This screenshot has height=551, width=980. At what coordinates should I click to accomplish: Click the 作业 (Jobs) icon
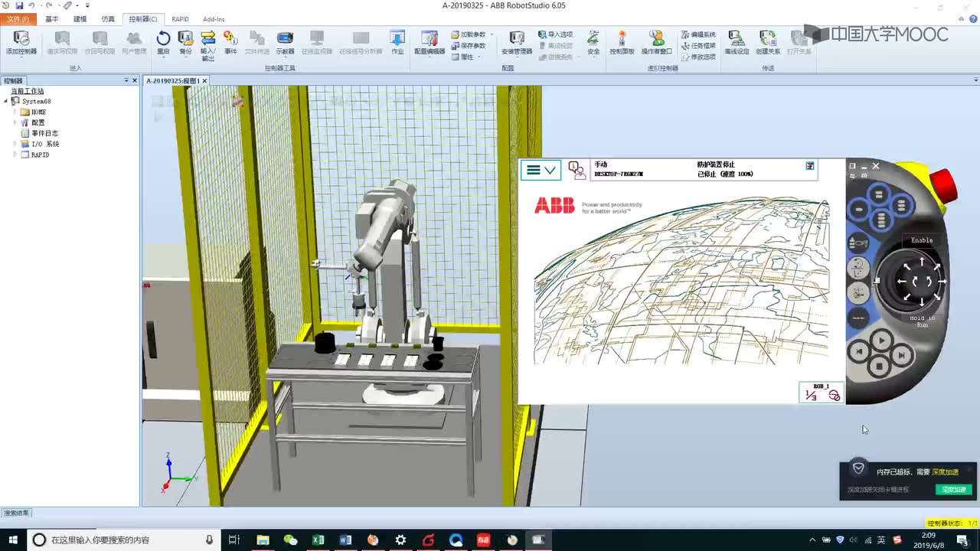pos(397,43)
